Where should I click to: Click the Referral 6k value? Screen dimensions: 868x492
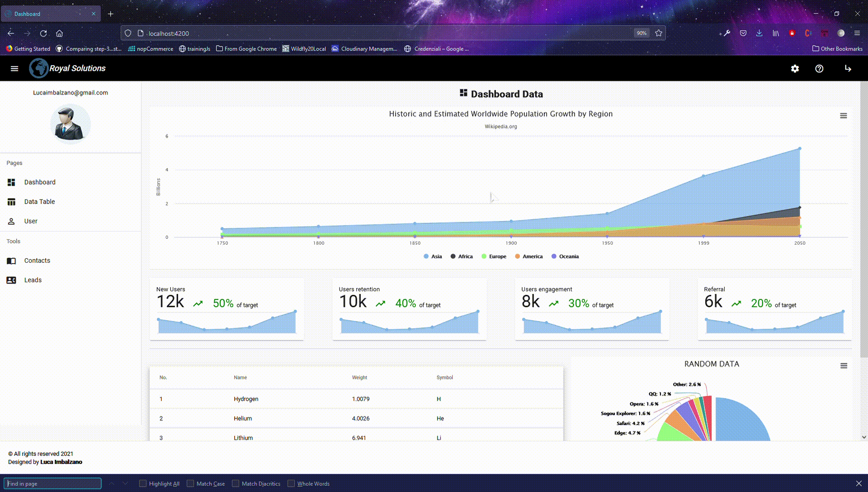tap(713, 302)
